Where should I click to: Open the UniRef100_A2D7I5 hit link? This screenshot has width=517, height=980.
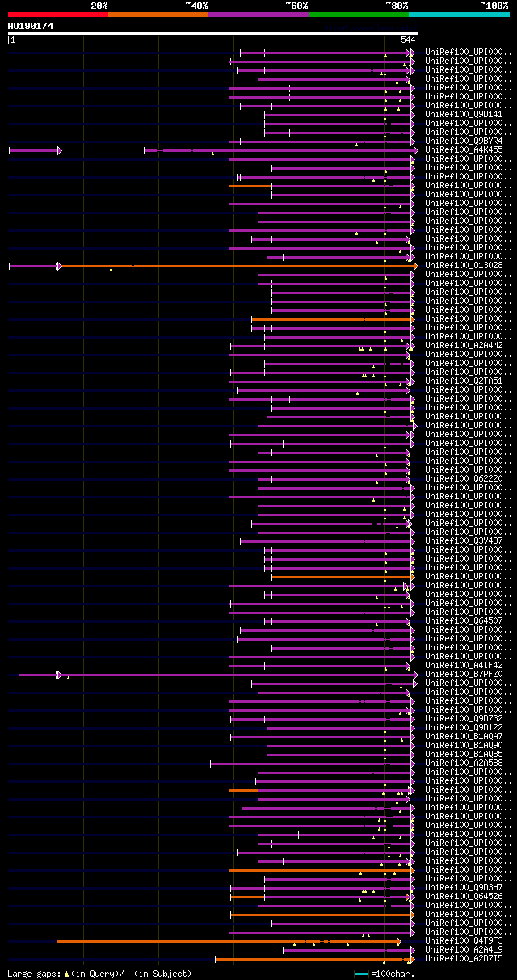[x=464, y=958]
